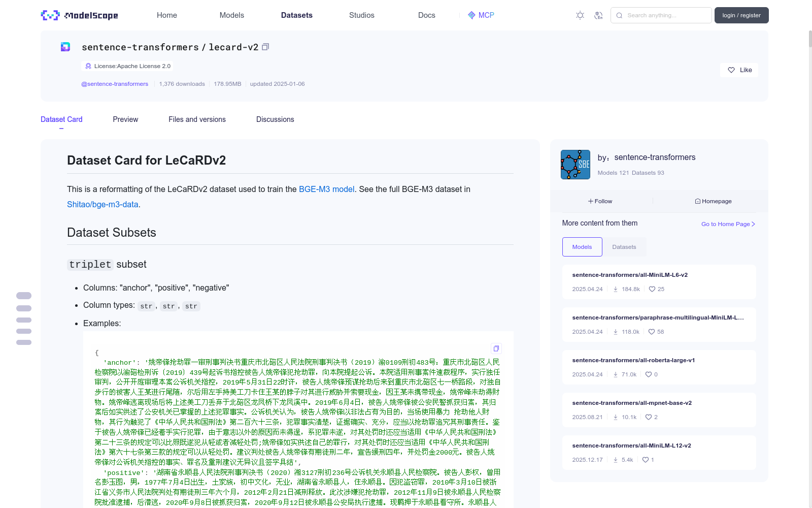Open the Home nav item
Screen dimensions: 812x508
tap(167, 15)
